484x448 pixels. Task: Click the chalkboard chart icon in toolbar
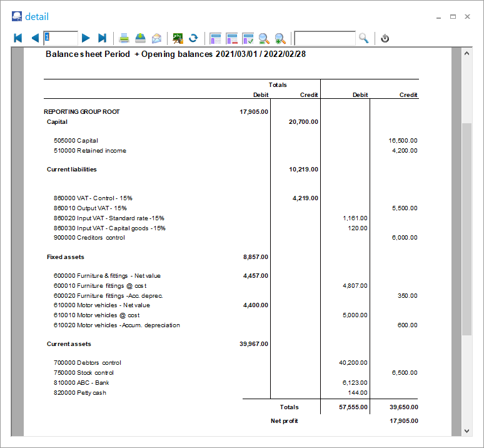[x=178, y=38]
